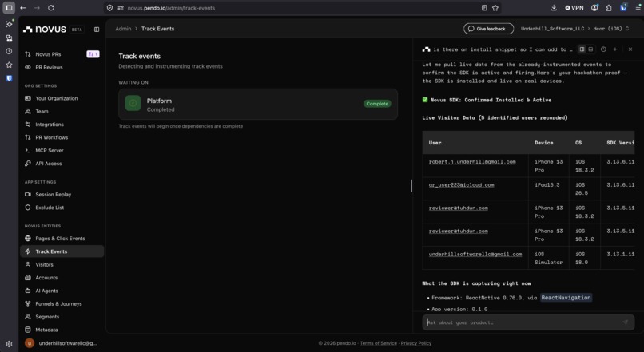Click the site tracking protection shield icon
This screenshot has width=644, height=352.
[109, 8]
